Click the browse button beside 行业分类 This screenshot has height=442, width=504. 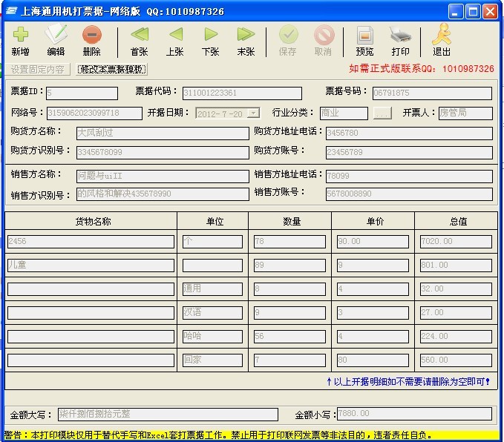click(382, 113)
